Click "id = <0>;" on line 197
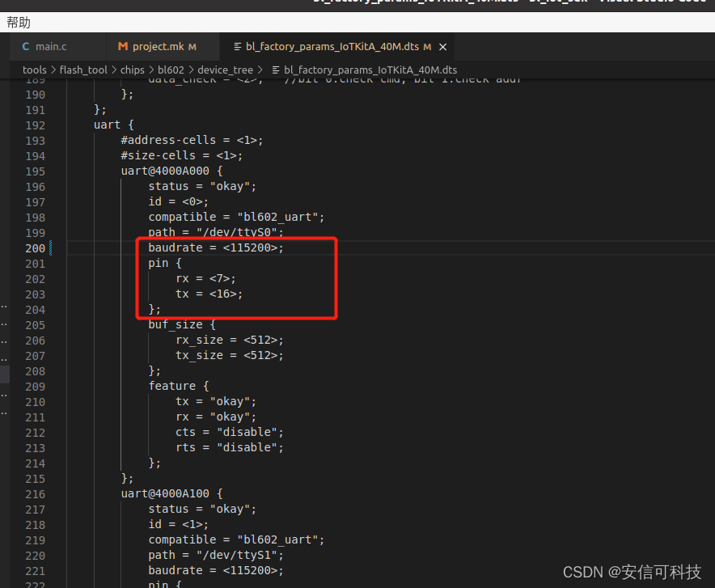Image resolution: width=715 pixels, height=588 pixels. pos(178,201)
